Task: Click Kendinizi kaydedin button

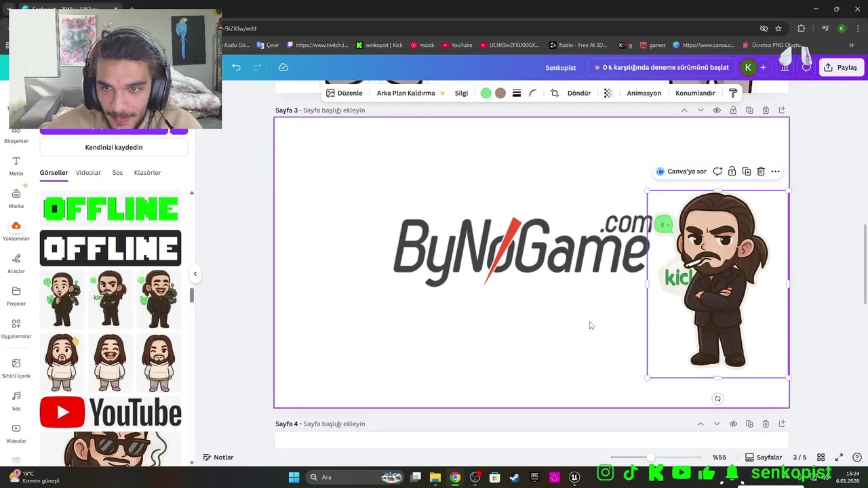Action: [114, 147]
